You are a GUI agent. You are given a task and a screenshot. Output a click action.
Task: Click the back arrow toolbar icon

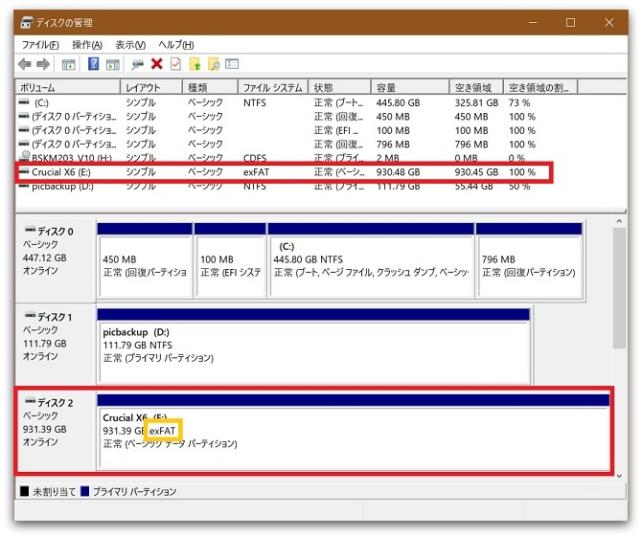(x=25, y=64)
